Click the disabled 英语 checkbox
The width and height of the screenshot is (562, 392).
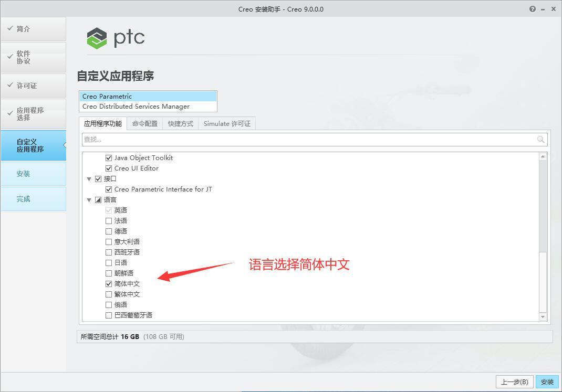[109, 210]
